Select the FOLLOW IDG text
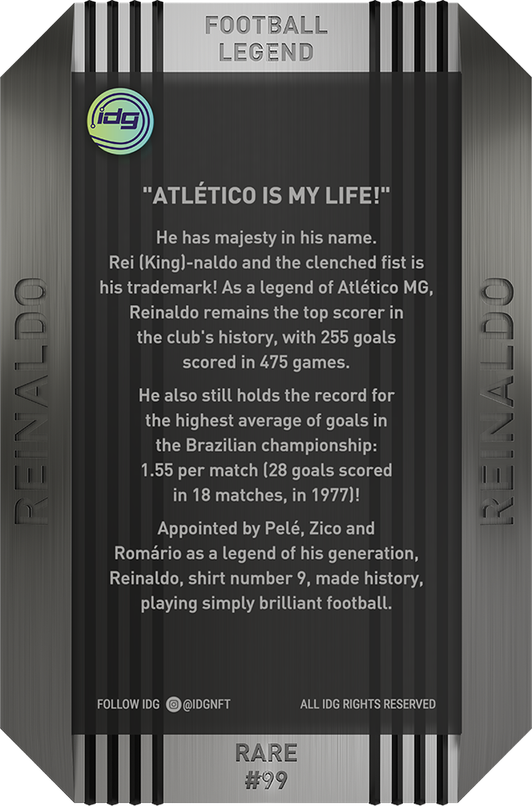This screenshot has height=806, width=532. 128,704
